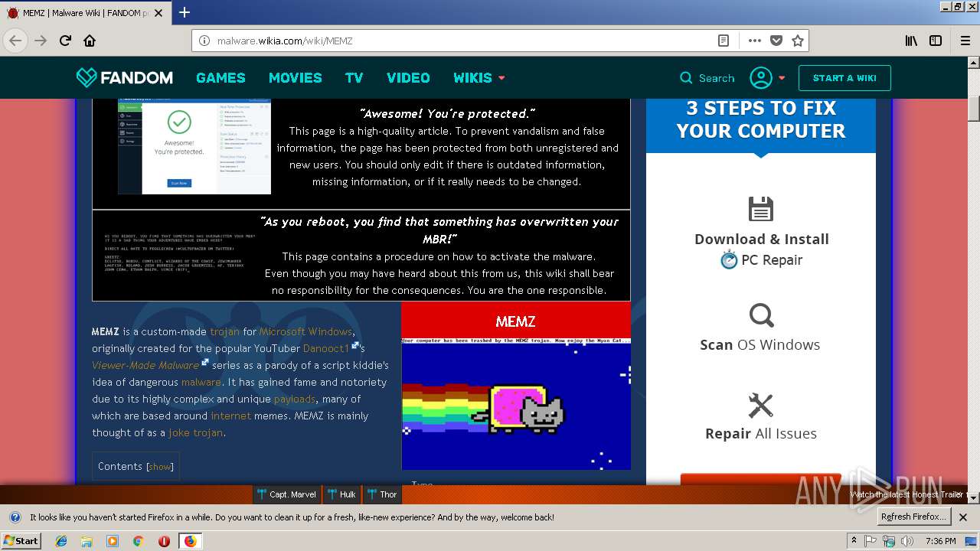Launch Chrome from the taskbar
The height and width of the screenshot is (551, 980).
pyautogui.click(x=138, y=541)
